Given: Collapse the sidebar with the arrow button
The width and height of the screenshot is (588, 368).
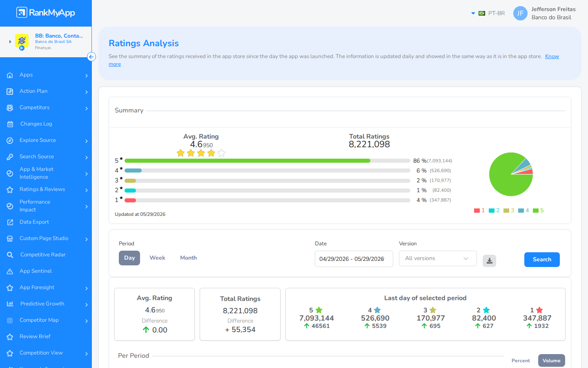Looking at the screenshot, I should point(91,57).
